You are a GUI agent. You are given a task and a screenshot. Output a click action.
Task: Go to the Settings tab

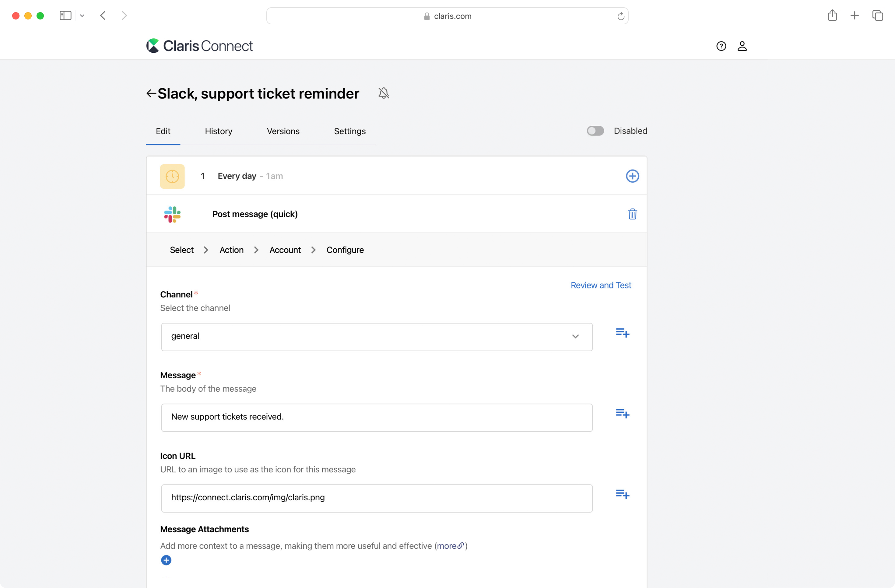pyautogui.click(x=349, y=131)
